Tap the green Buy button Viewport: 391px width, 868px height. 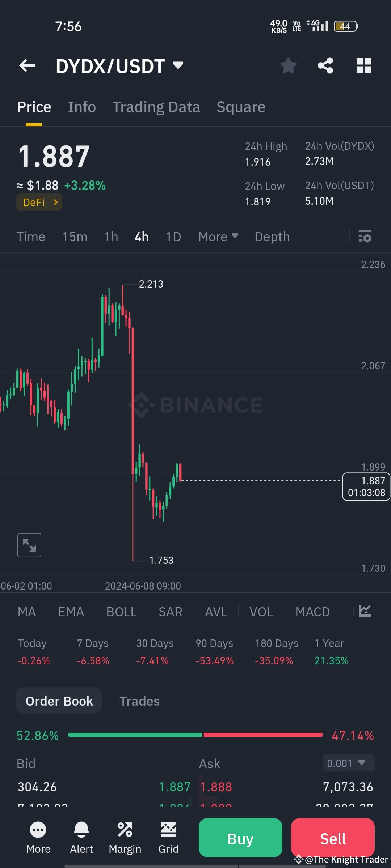(240, 838)
